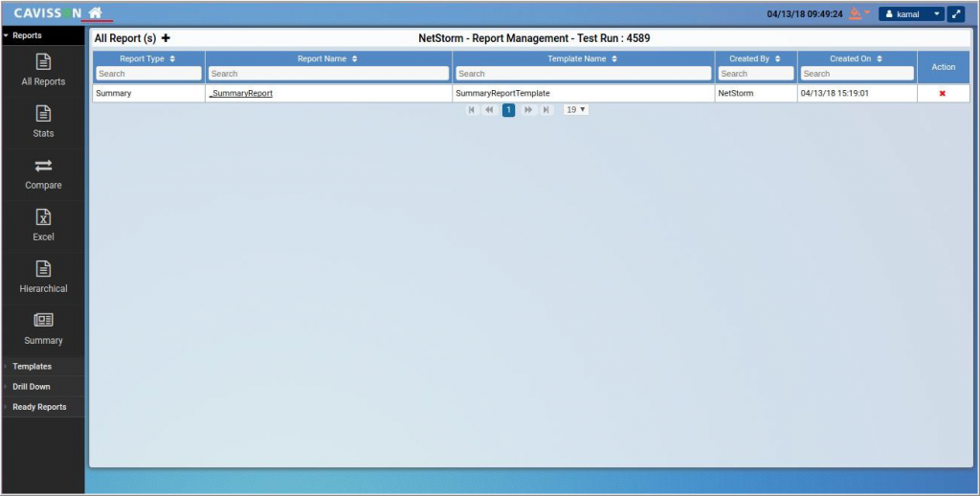Open the Compare reports section
Screen dimensions: 980x496
(x=43, y=174)
